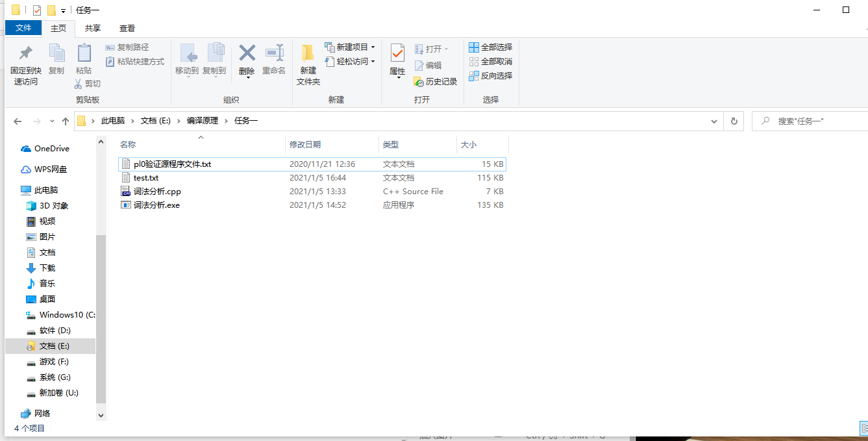
Task: Click the 编辑 (Edit) button
Action: 431,64
